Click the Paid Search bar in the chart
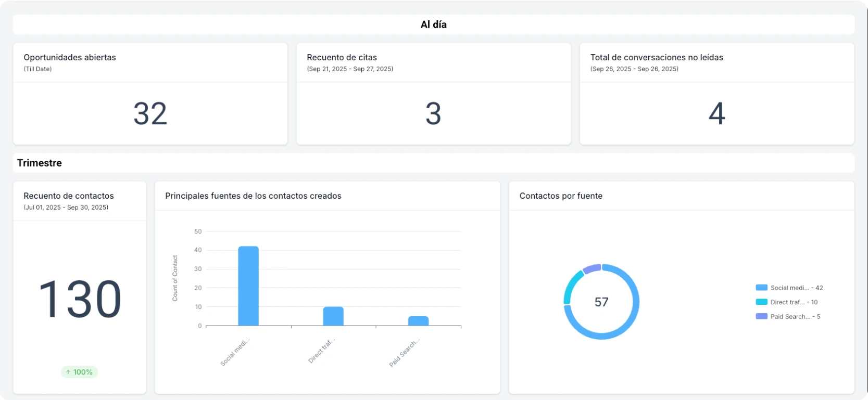The image size is (868, 400). point(418,321)
